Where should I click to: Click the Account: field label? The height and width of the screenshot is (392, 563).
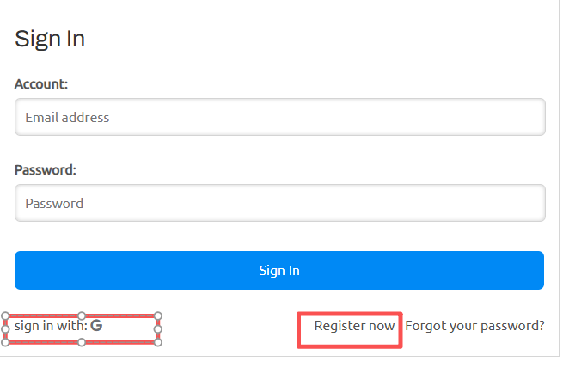coord(41,83)
